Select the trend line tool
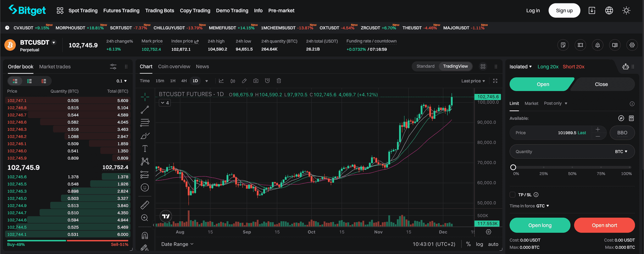 coord(145,110)
